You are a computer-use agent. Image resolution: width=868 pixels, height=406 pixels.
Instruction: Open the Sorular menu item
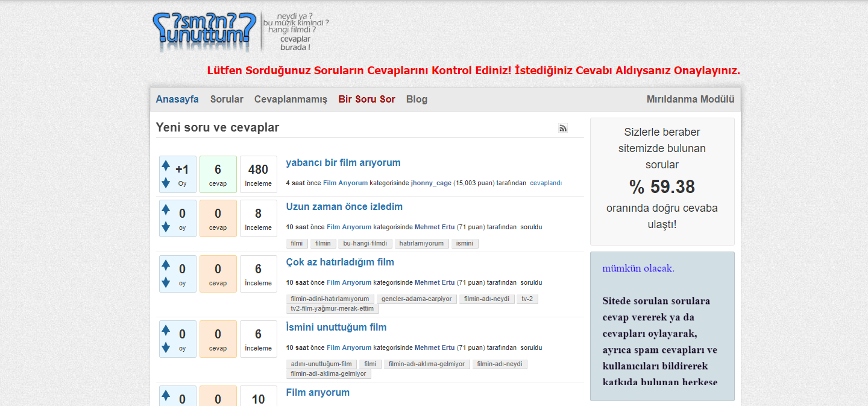click(x=227, y=100)
